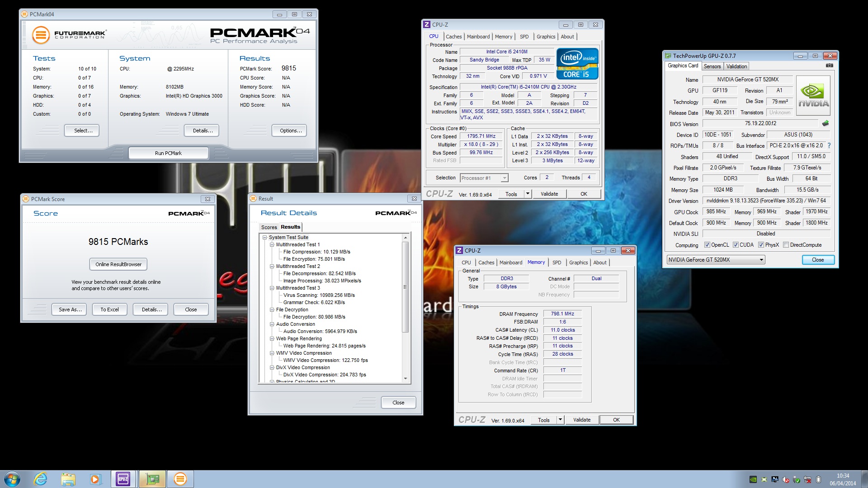Switch to Caches tab in top CPU-Z

point(453,37)
